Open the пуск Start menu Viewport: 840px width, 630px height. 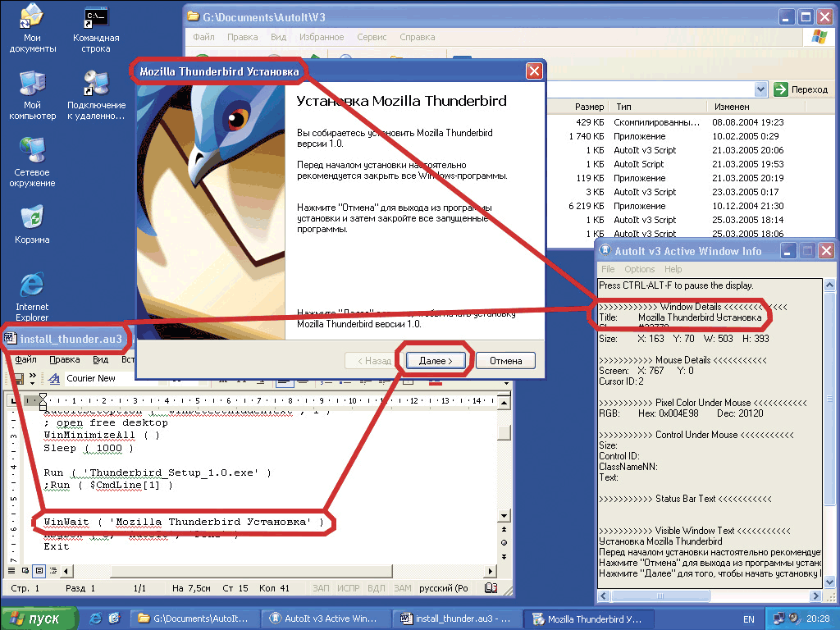pyautogui.click(x=39, y=619)
